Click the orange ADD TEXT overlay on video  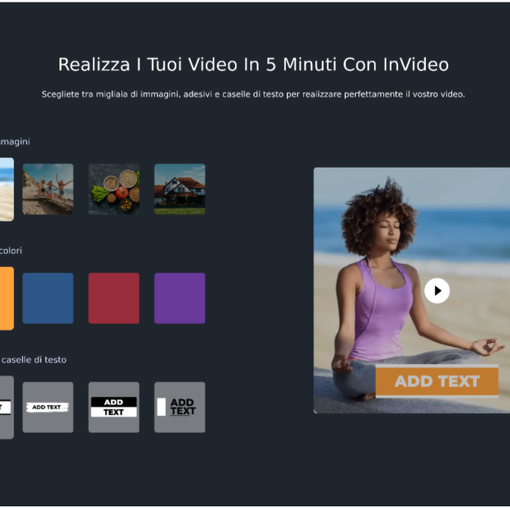point(437,381)
